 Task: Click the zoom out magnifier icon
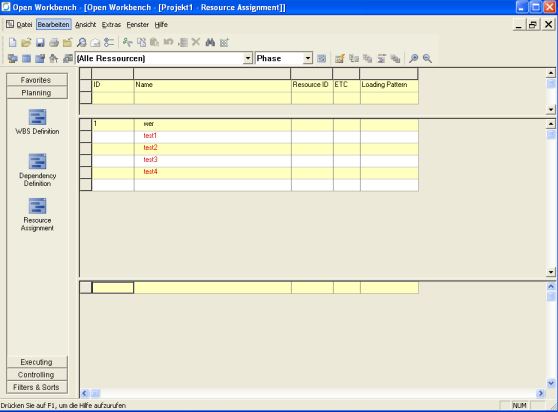(x=427, y=58)
